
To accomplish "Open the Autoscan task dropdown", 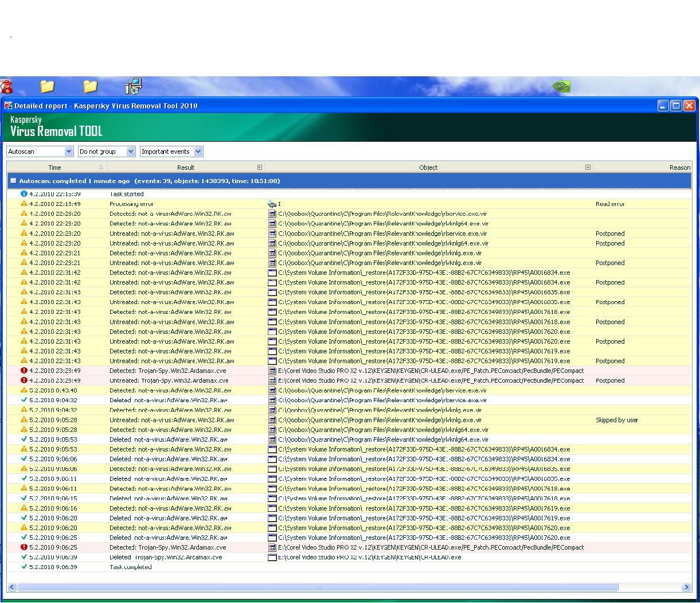I will pos(69,151).
